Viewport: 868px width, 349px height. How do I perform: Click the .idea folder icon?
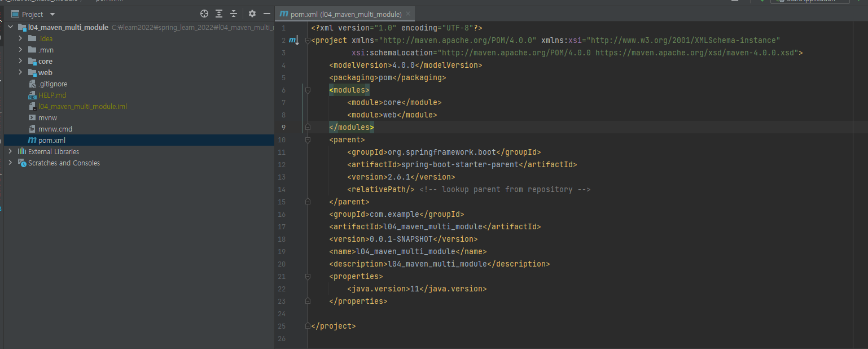click(x=32, y=38)
